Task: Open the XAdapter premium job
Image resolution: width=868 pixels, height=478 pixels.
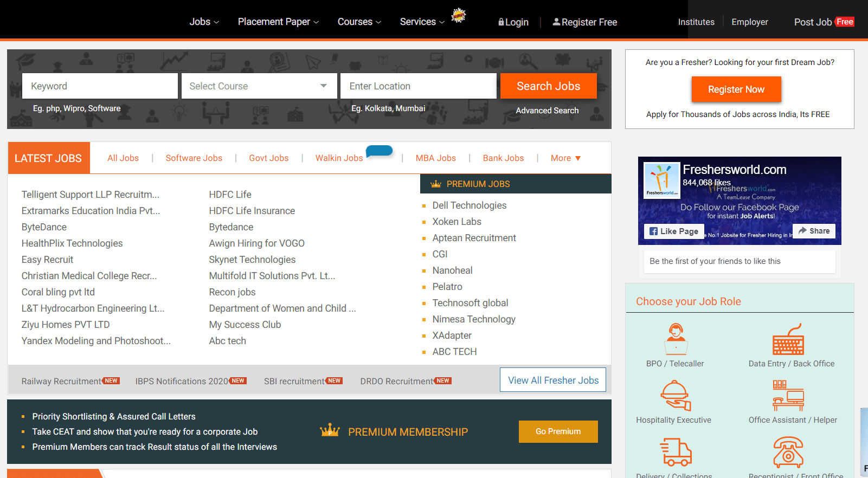Action: (452, 335)
